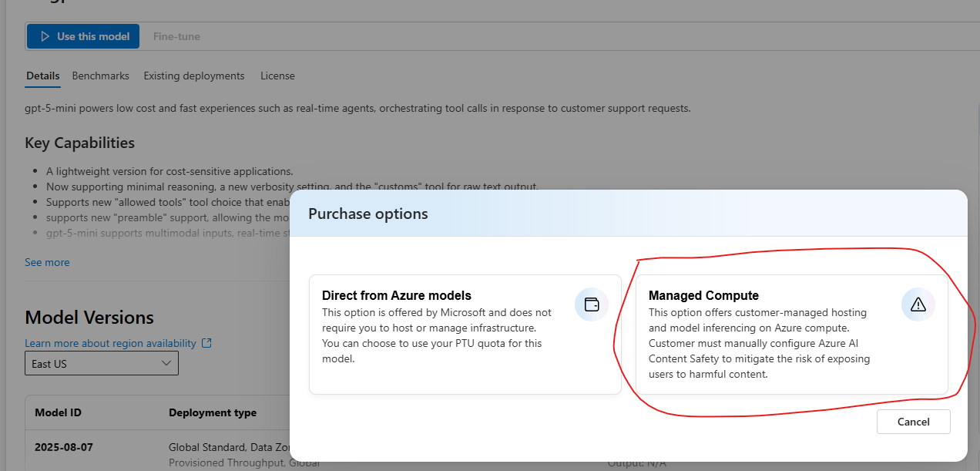Screen dimensions: 980x471
Task: Click the Use this model button label
Action: (92, 37)
